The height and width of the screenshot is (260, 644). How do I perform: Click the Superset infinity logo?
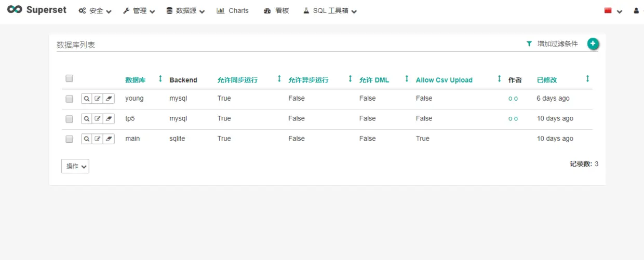15,10
